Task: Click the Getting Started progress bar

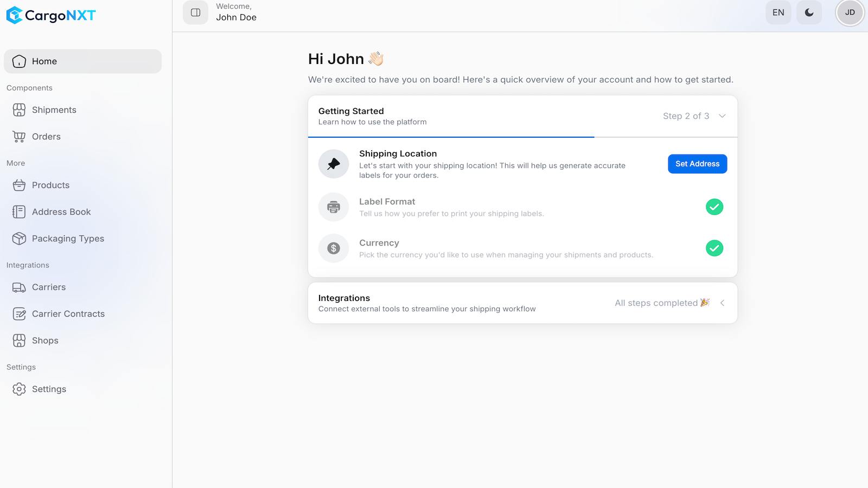Action: (x=522, y=137)
